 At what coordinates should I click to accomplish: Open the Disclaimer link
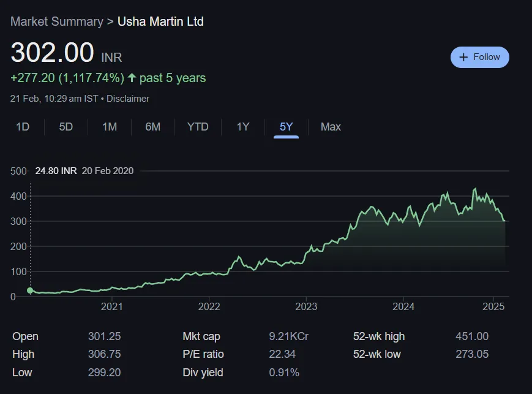128,99
